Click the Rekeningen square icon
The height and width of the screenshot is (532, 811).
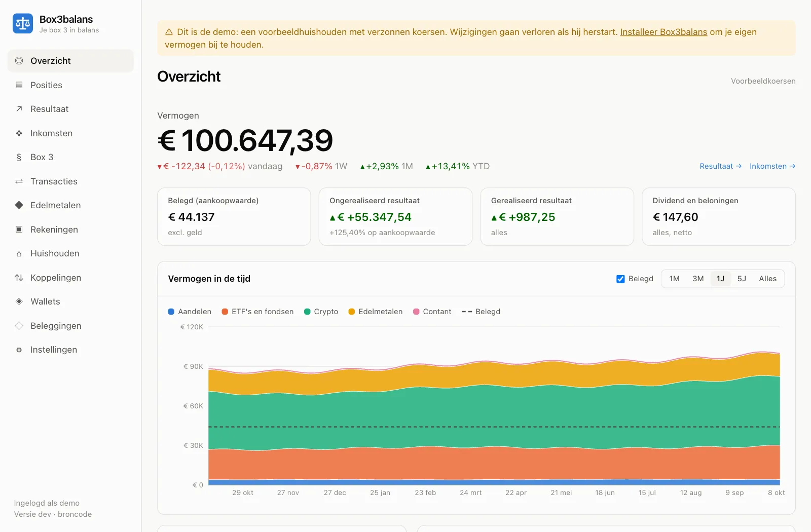(19, 230)
